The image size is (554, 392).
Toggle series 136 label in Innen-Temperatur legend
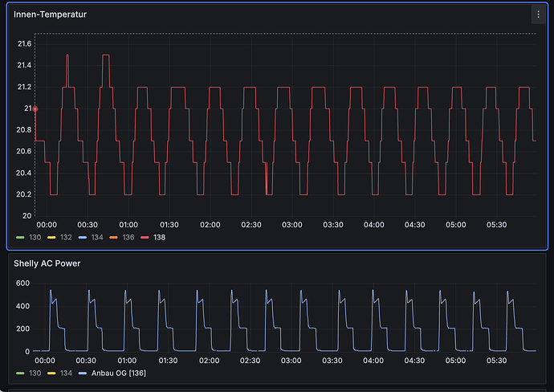click(128, 238)
